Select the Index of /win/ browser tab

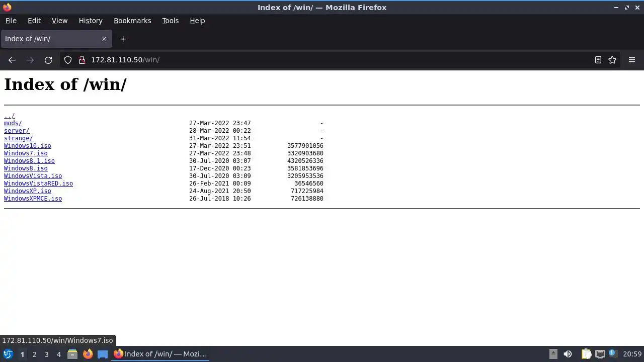click(x=55, y=39)
